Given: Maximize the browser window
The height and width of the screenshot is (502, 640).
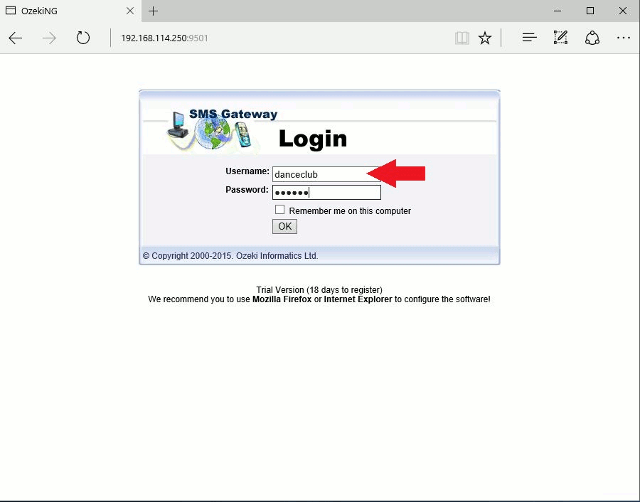Looking at the screenshot, I should (590, 11).
